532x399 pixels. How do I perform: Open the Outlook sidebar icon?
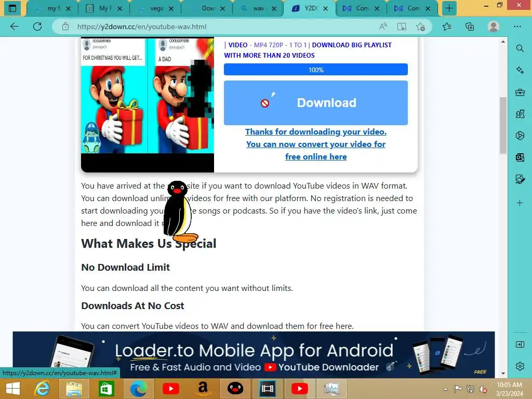point(520,157)
